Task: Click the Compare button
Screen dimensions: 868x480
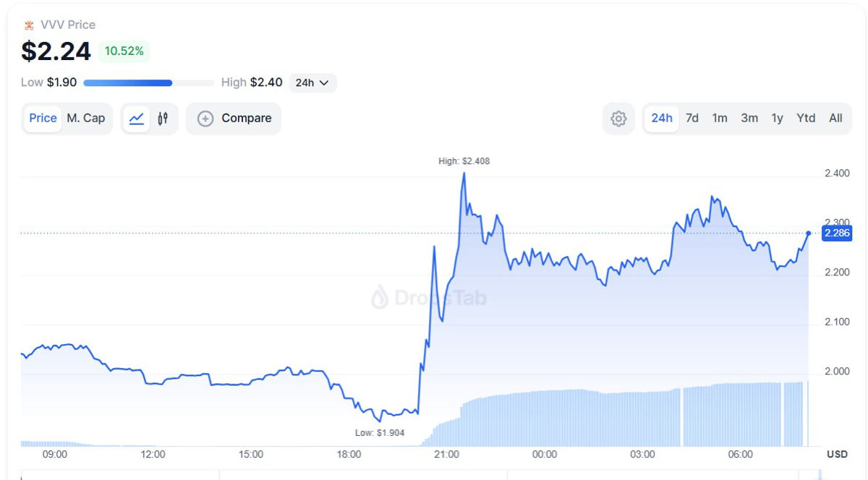Action: click(234, 119)
